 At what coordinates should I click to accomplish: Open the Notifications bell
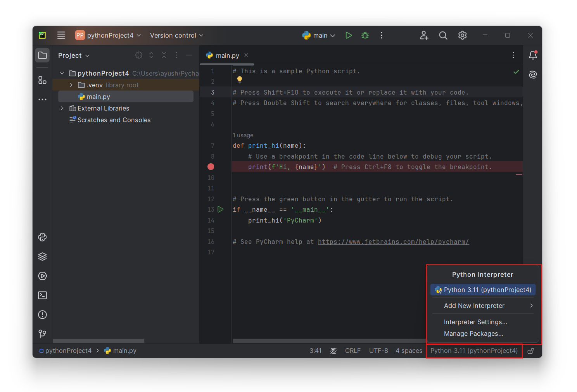[533, 55]
